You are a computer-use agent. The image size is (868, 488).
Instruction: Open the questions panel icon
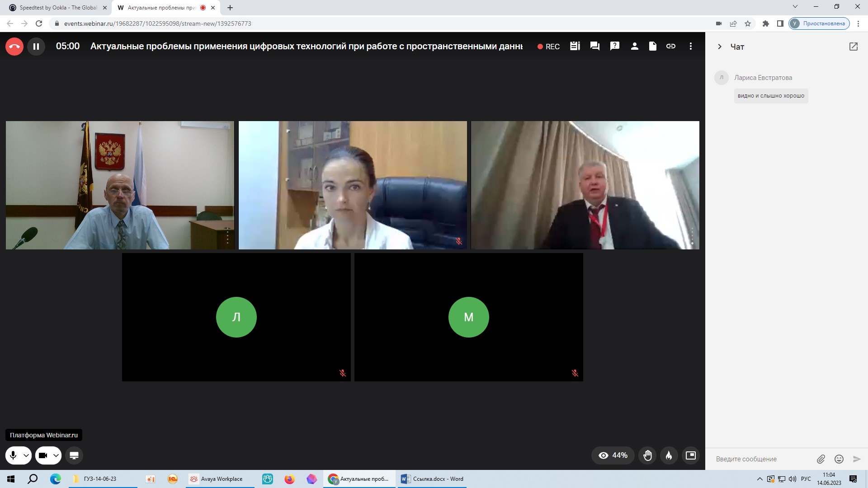point(615,46)
